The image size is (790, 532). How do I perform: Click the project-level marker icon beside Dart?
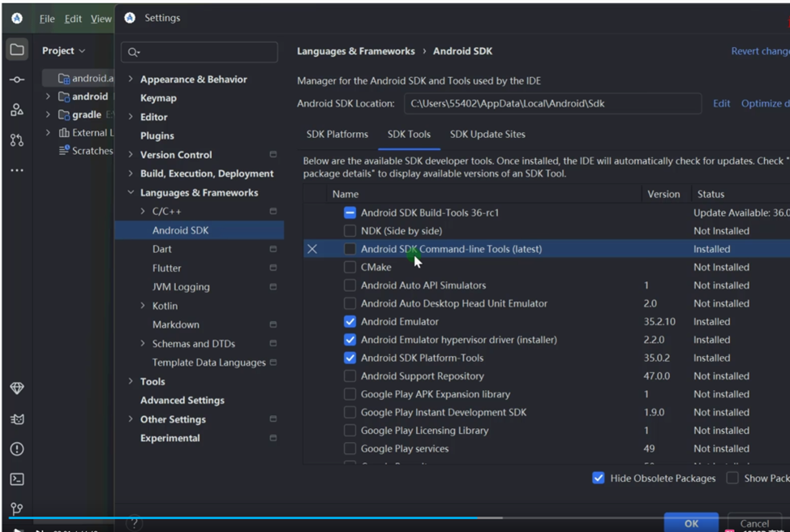(x=273, y=249)
